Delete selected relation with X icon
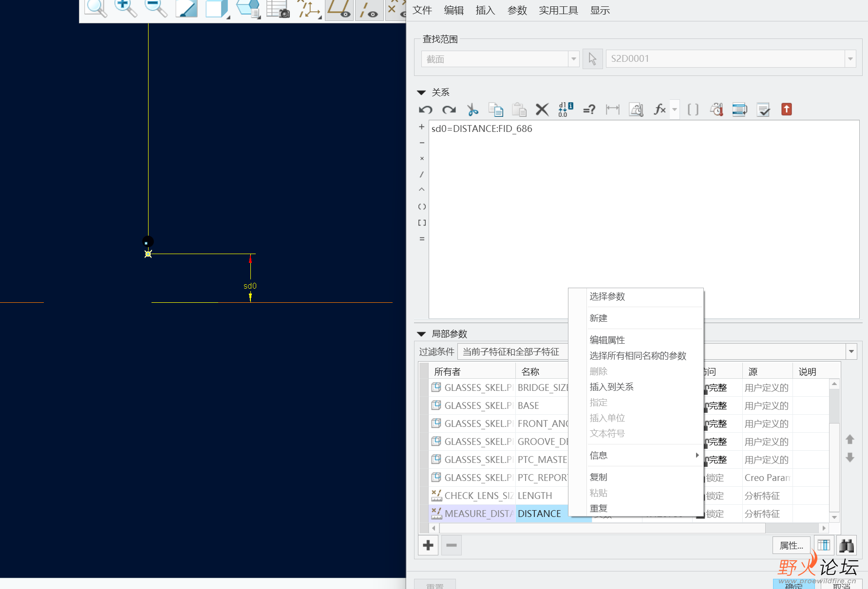This screenshot has width=868, height=589. point(542,110)
